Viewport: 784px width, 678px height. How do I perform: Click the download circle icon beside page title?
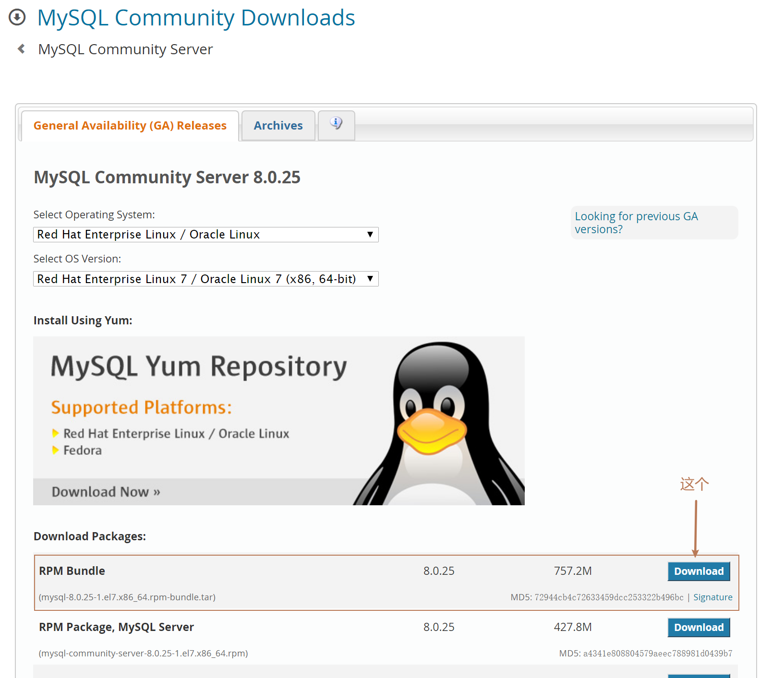coord(17,18)
